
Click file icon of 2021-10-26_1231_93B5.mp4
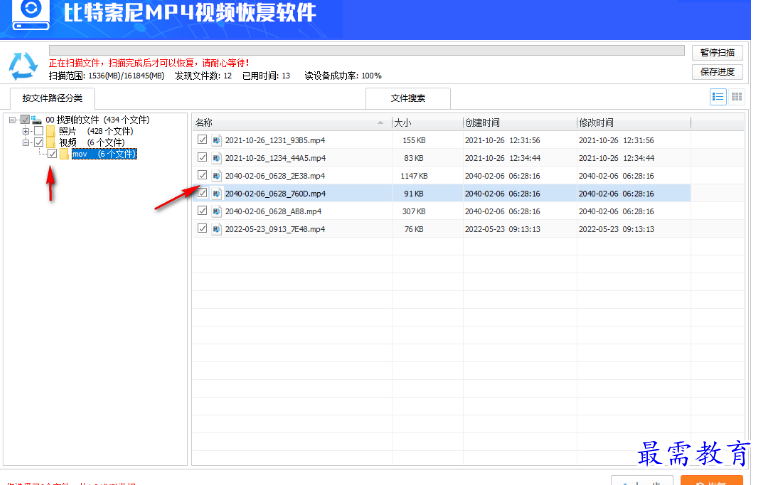[216, 140]
